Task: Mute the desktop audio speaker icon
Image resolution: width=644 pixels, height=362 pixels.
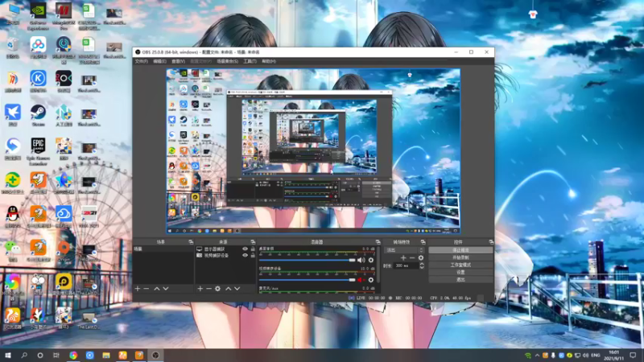Action: point(361,260)
